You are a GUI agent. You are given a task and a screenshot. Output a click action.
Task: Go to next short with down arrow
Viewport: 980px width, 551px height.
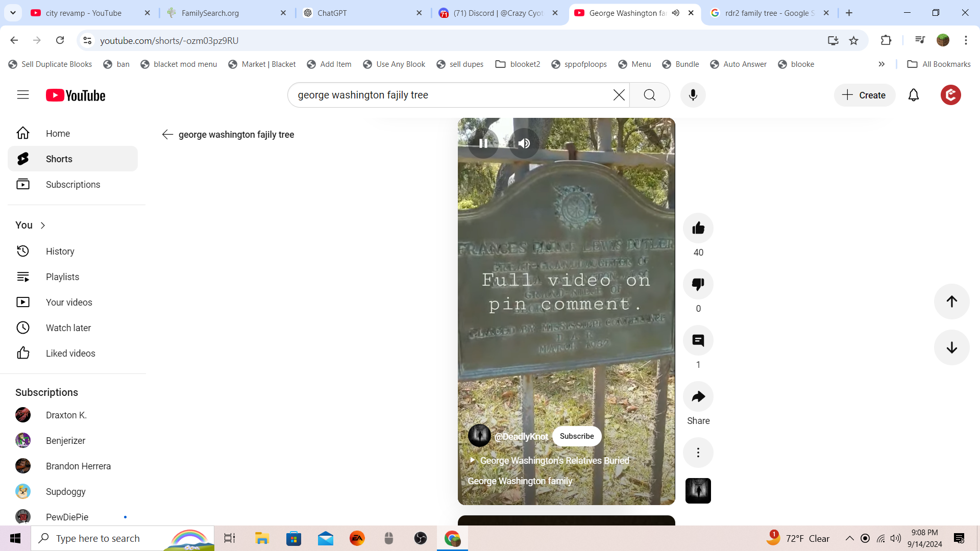coord(951,347)
